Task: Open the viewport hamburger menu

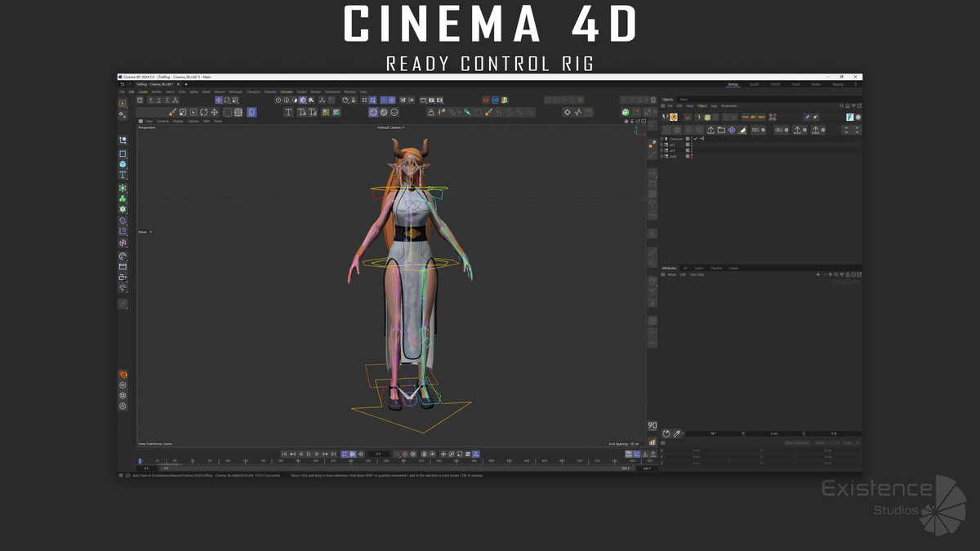Action: [140, 121]
